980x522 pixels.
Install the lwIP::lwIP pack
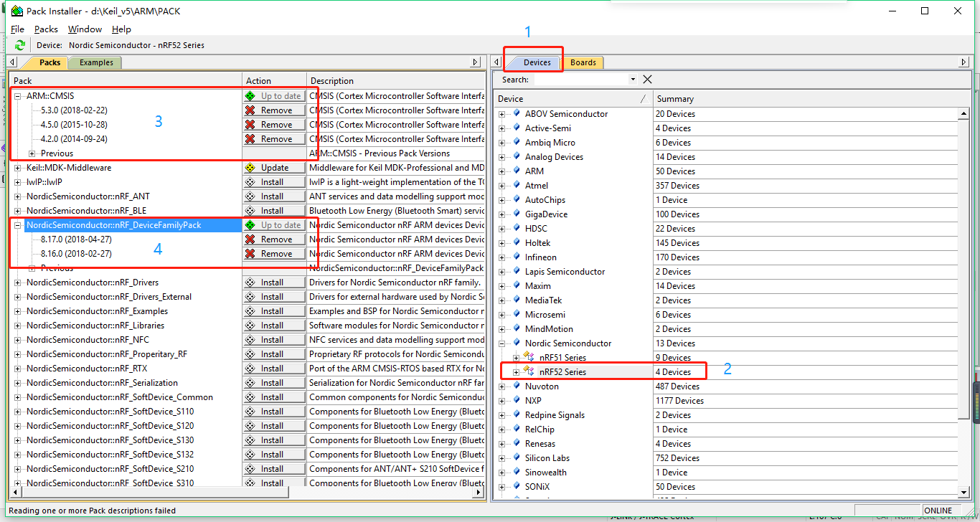tap(274, 182)
